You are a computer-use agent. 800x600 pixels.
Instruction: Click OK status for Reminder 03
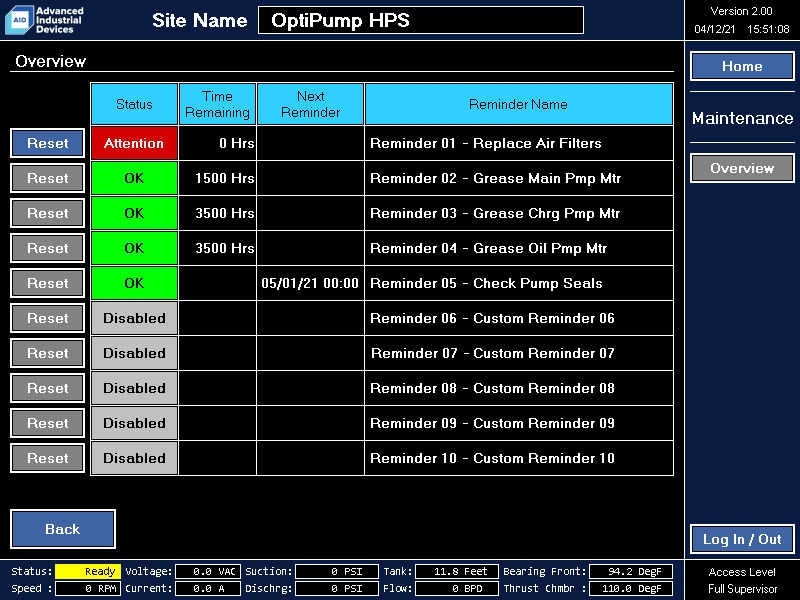pyautogui.click(x=134, y=213)
